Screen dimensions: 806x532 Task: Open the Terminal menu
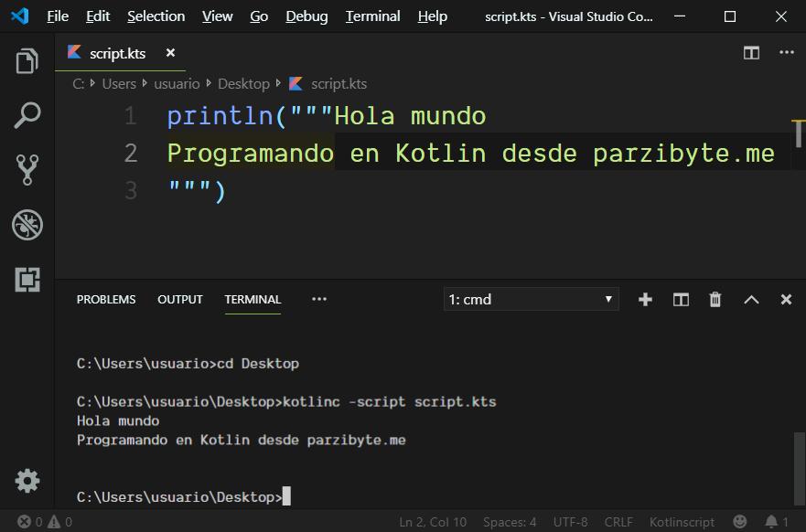click(373, 16)
